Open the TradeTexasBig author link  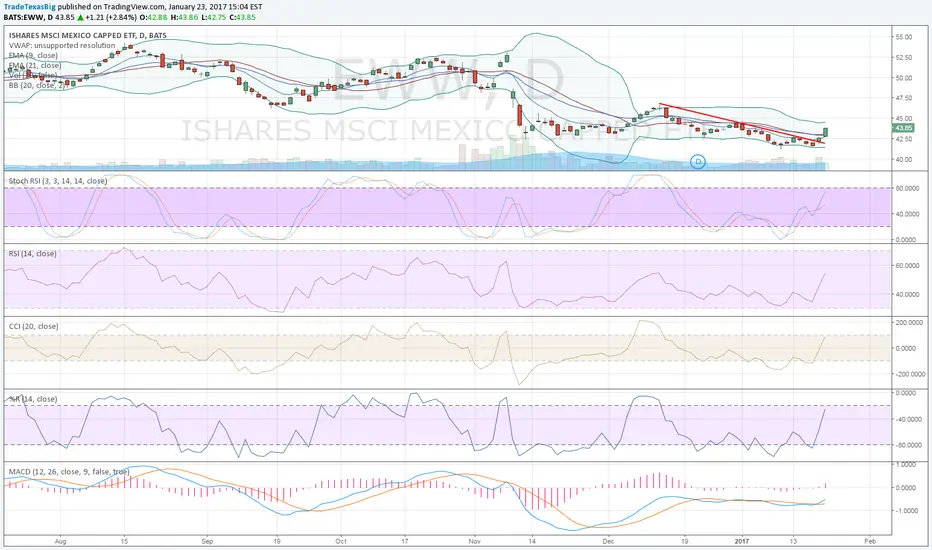(x=30, y=7)
